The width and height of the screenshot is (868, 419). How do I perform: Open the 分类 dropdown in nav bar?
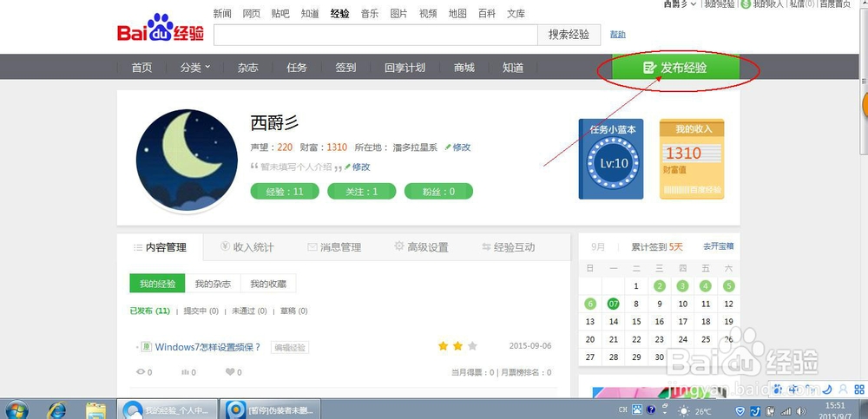(195, 68)
